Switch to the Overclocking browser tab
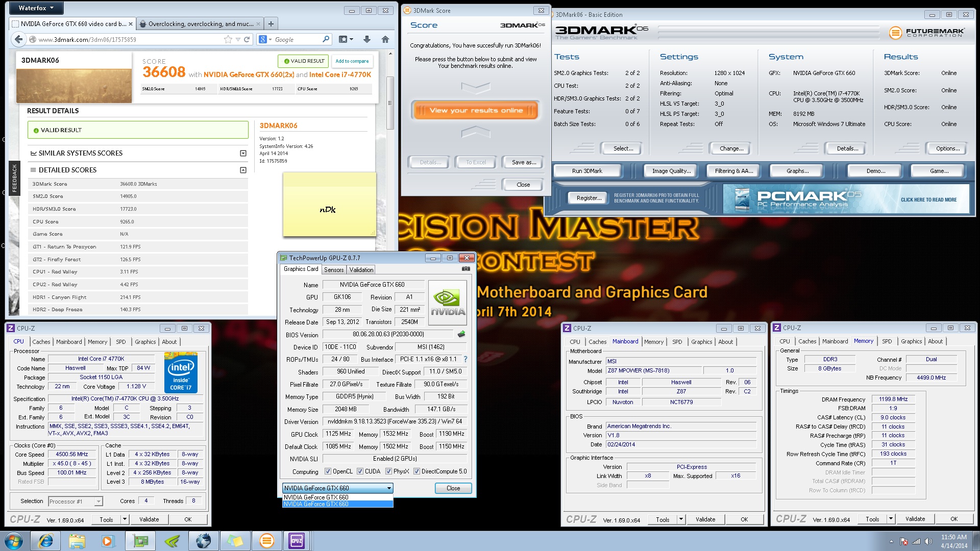The image size is (980, 551). click(201, 23)
